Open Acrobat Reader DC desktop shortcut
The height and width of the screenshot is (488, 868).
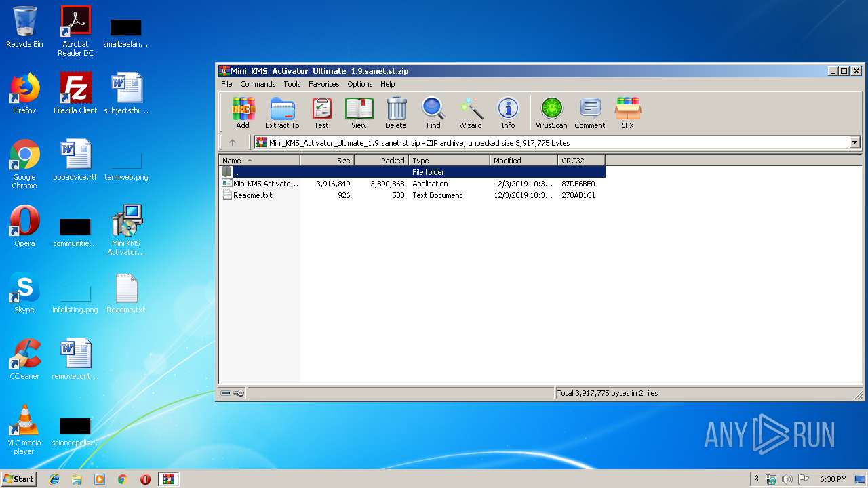75,30
